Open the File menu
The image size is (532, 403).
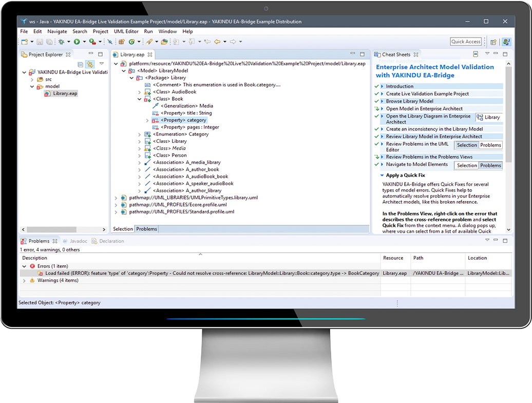tap(24, 31)
